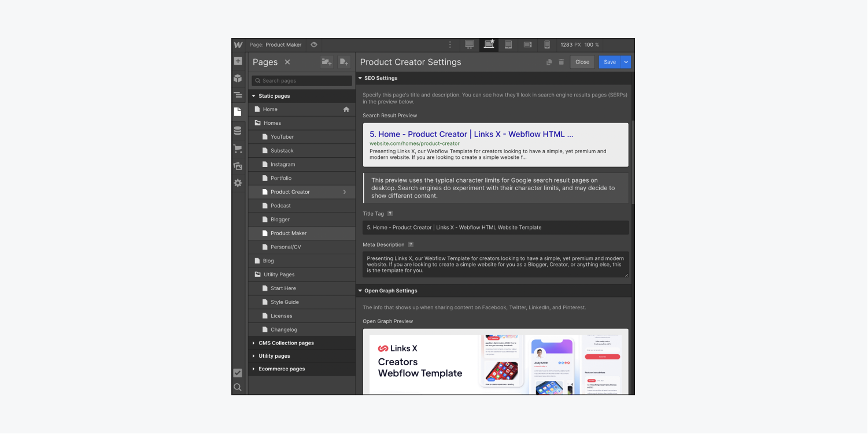Screen dimensions: 868x434
Task: Collapse the Static pages section
Action: (302, 96)
